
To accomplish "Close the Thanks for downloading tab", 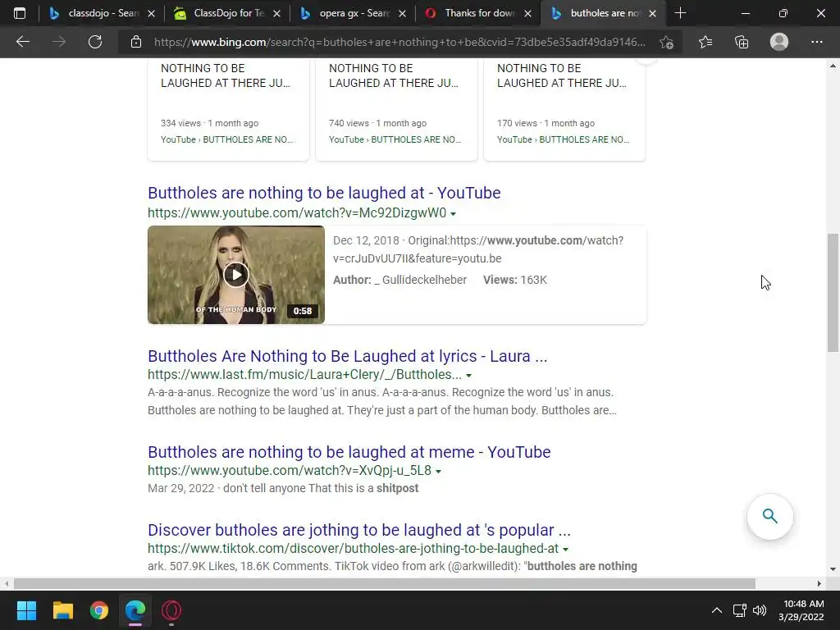I will (527, 13).
